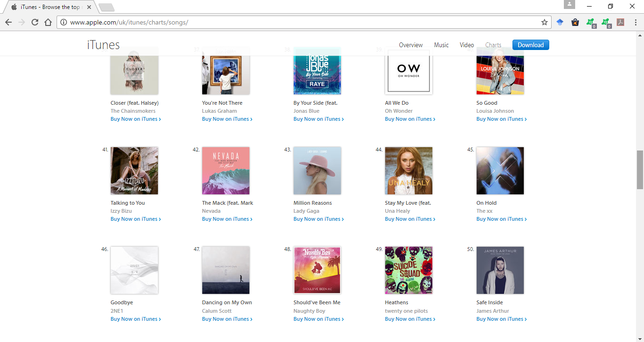Viewport: 644px width, 342px height.
Task: Click scrollbar down arrow
Action: click(640, 338)
